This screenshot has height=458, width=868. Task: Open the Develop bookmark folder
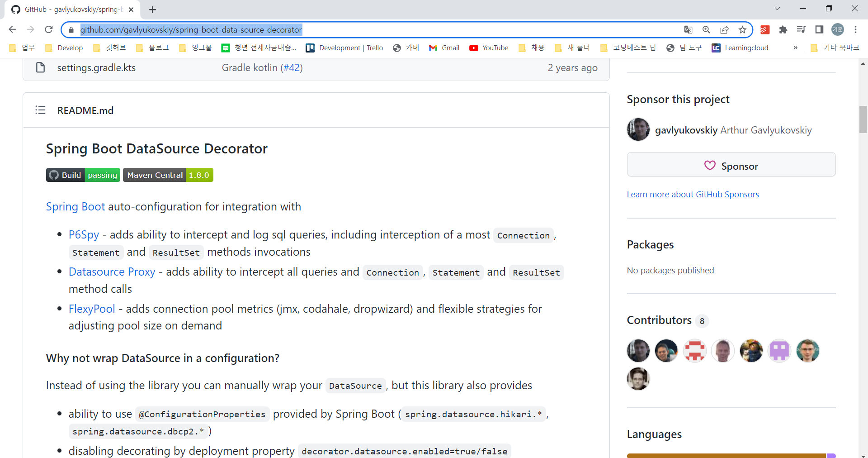[64, 48]
